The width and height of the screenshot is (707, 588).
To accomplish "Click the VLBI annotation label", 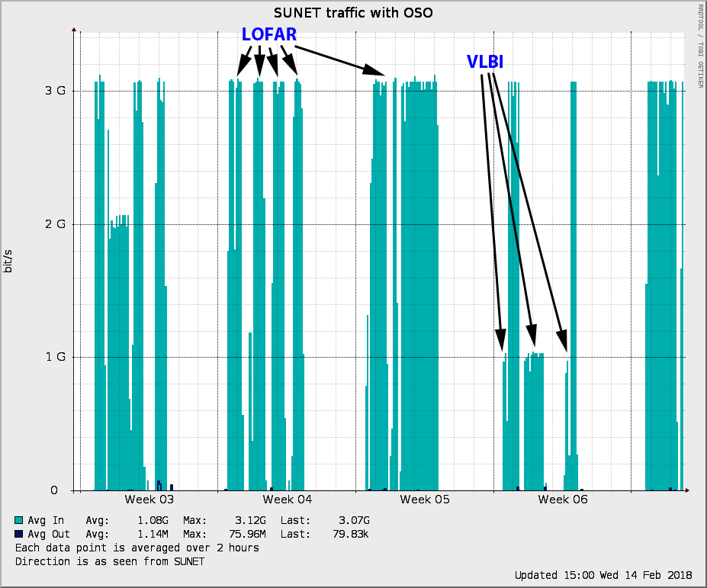I will click(x=485, y=62).
